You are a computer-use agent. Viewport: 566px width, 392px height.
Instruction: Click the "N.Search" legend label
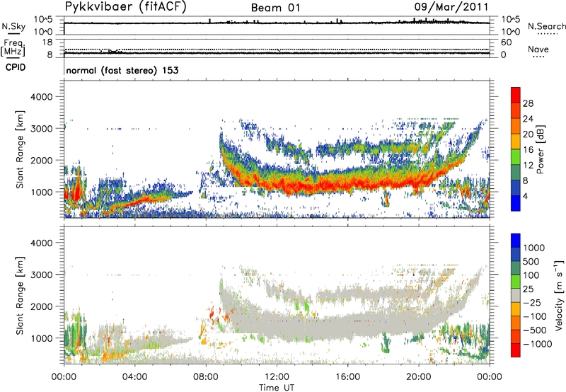pos(546,26)
